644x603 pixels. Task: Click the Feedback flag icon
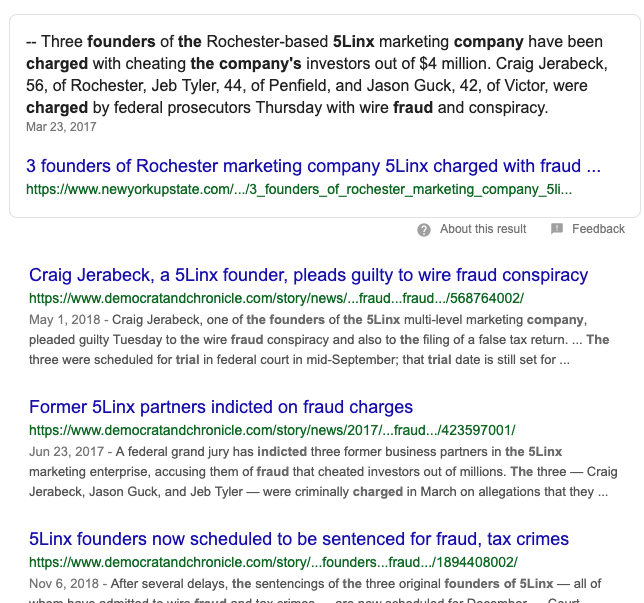coord(557,228)
